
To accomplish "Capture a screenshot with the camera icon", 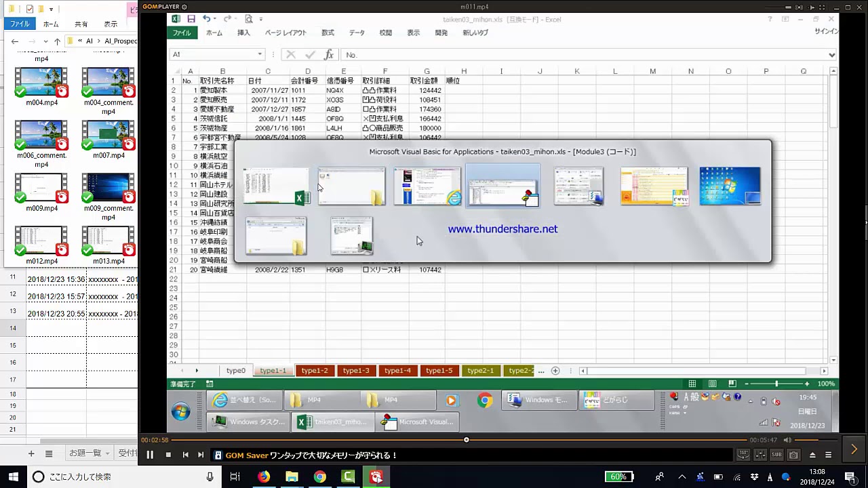I will (x=793, y=455).
